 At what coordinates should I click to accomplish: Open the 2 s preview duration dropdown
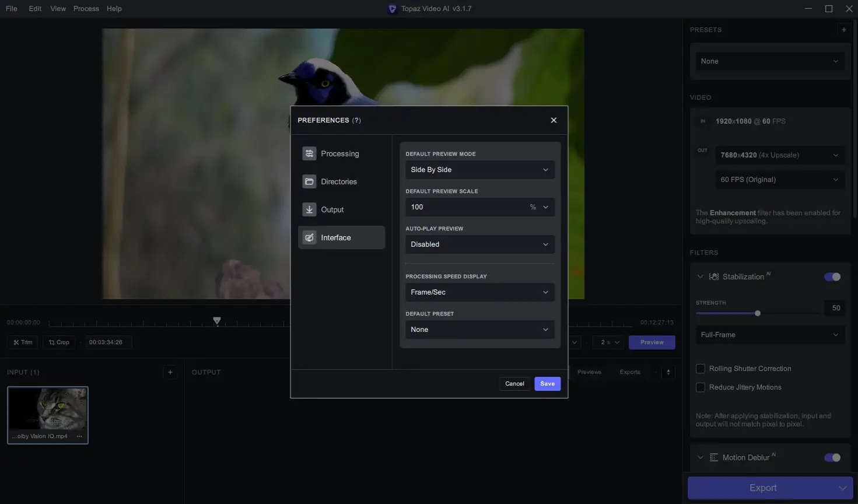point(609,342)
